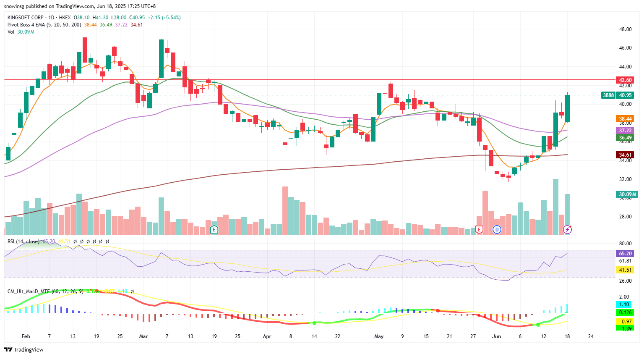
Task: Click the purple 65.20 RSI axis label
Action: click(x=625, y=254)
